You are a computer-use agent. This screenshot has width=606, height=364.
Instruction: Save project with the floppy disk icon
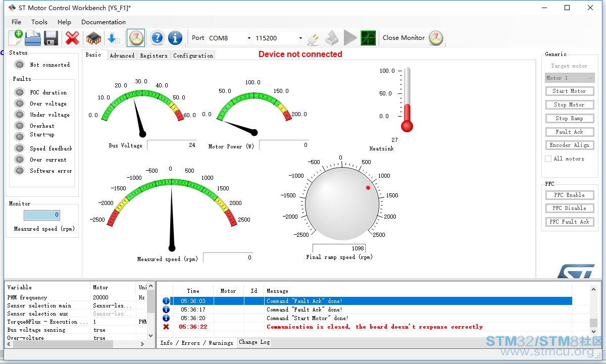tap(51, 38)
